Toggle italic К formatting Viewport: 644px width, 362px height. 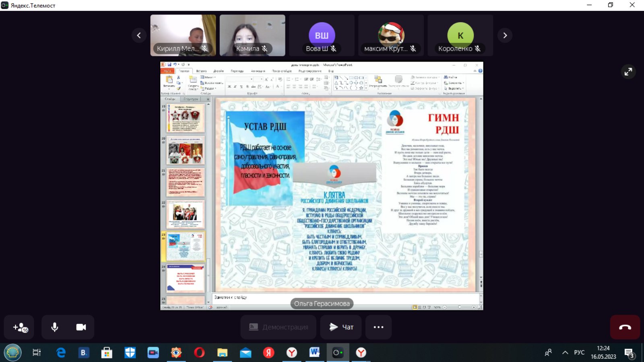point(235,86)
